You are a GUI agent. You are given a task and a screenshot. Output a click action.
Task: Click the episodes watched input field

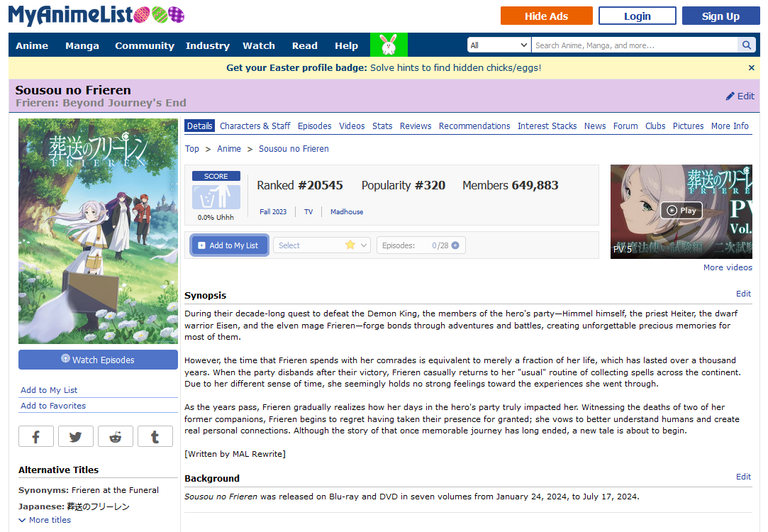(x=433, y=245)
